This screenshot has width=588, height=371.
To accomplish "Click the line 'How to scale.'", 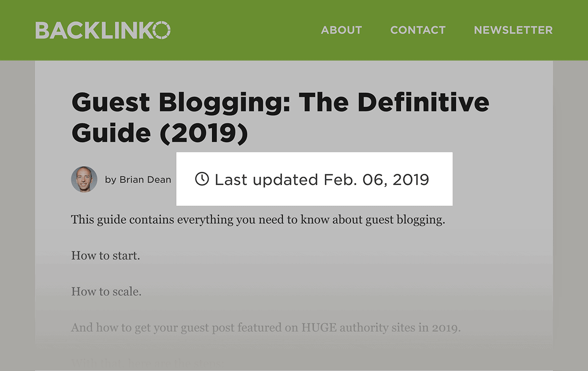I will tap(106, 291).
